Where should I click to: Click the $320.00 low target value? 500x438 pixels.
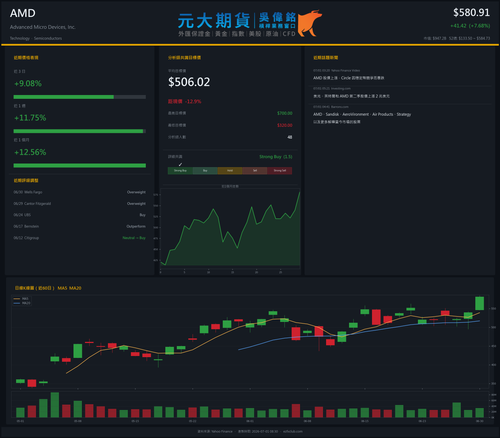[x=285, y=125]
